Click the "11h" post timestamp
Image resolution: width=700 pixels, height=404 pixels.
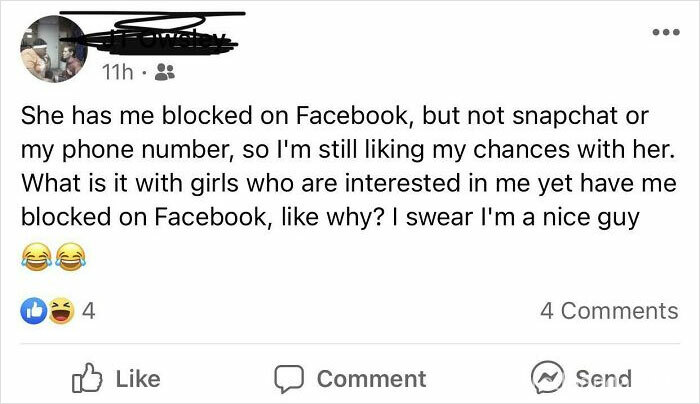point(115,72)
